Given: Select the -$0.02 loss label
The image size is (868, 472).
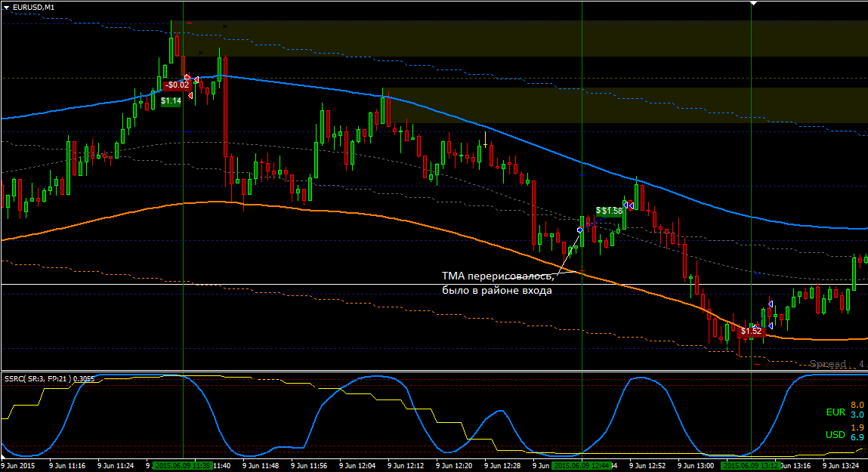Looking at the screenshot, I should click(x=178, y=85).
